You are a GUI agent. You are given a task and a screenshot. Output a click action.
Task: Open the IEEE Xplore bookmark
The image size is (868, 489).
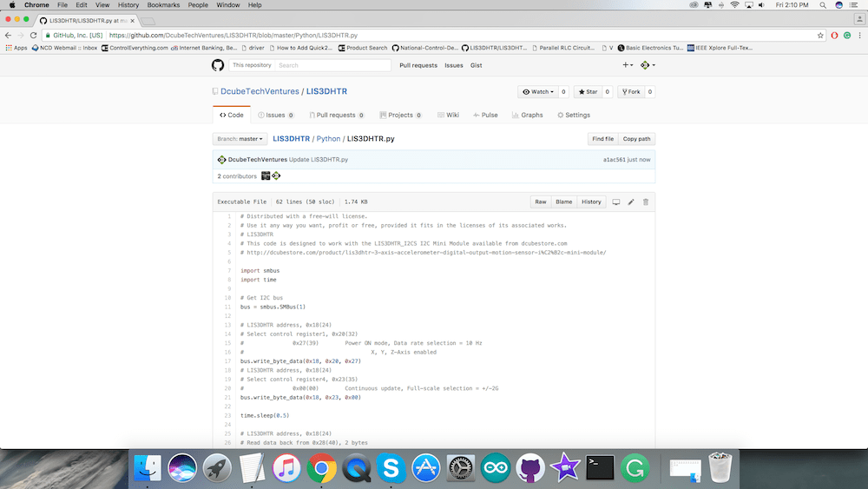click(x=720, y=48)
